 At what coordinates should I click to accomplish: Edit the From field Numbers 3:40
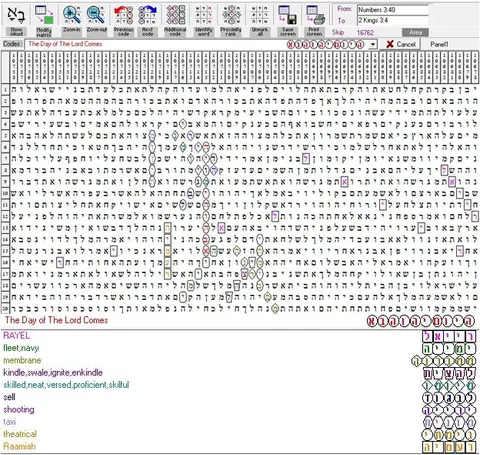pos(393,10)
